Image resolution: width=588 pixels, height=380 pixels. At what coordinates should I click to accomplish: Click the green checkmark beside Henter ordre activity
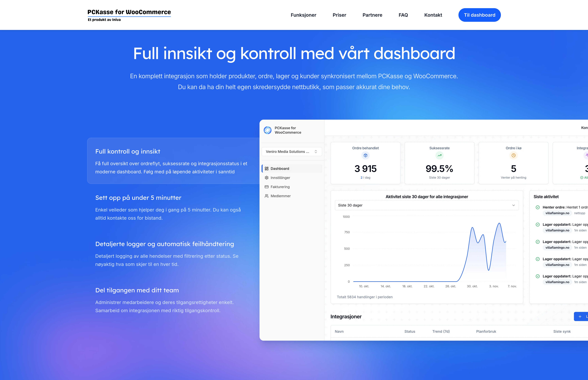coord(538,207)
